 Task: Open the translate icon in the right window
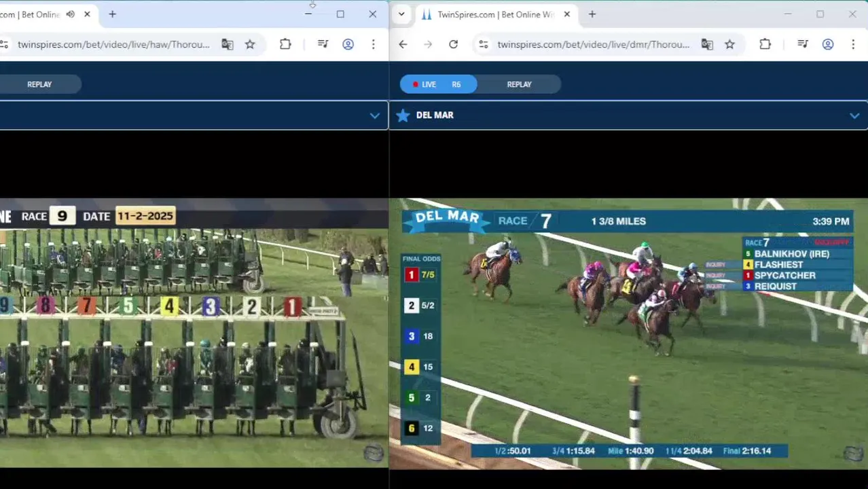(x=707, y=44)
